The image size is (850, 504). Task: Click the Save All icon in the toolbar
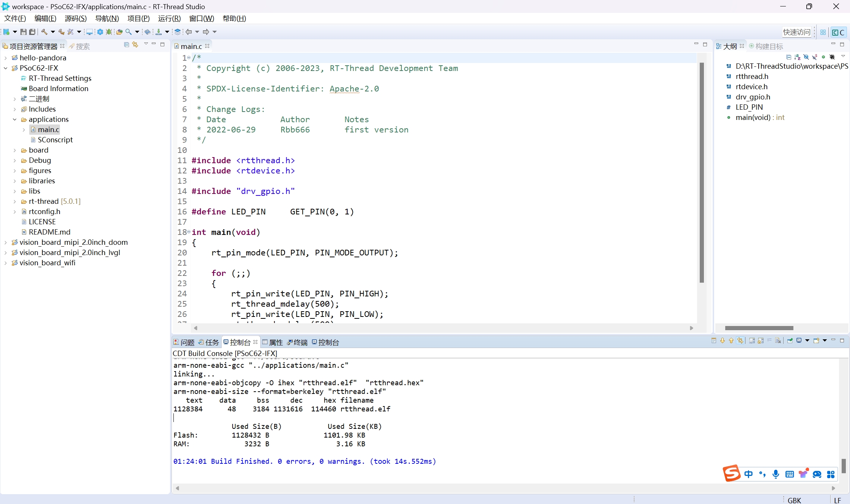point(32,32)
